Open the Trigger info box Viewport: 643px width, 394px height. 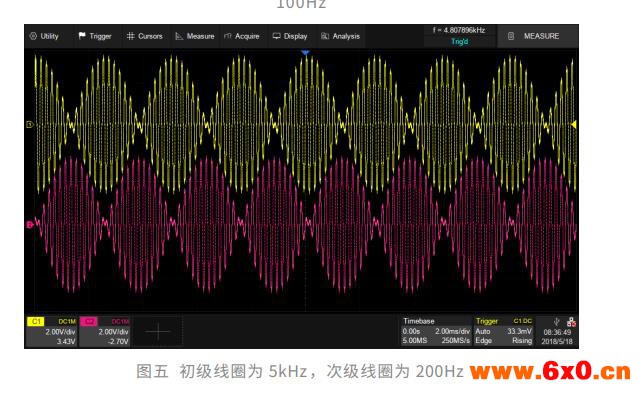(x=504, y=332)
